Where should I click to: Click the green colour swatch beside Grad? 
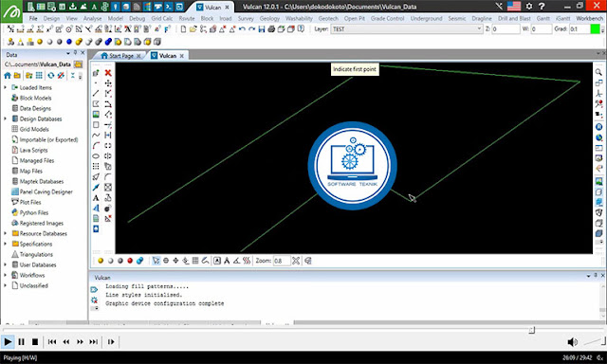pyautogui.click(x=595, y=29)
